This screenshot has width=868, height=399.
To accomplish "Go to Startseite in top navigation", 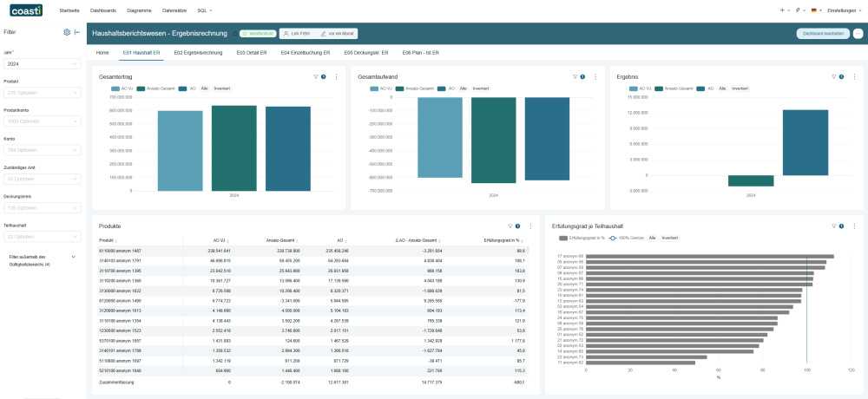I will point(69,10).
